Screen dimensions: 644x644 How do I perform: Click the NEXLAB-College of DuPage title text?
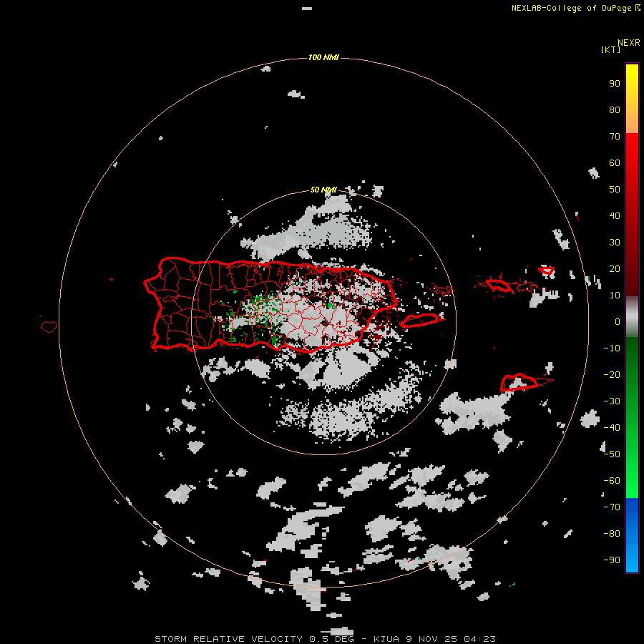(571, 8)
